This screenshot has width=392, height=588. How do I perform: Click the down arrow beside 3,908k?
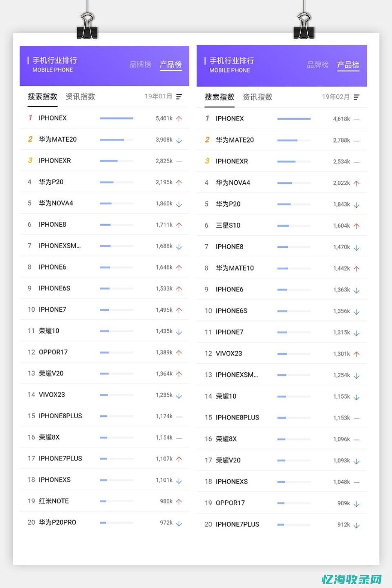pyautogui.click(x=179, y=140)
